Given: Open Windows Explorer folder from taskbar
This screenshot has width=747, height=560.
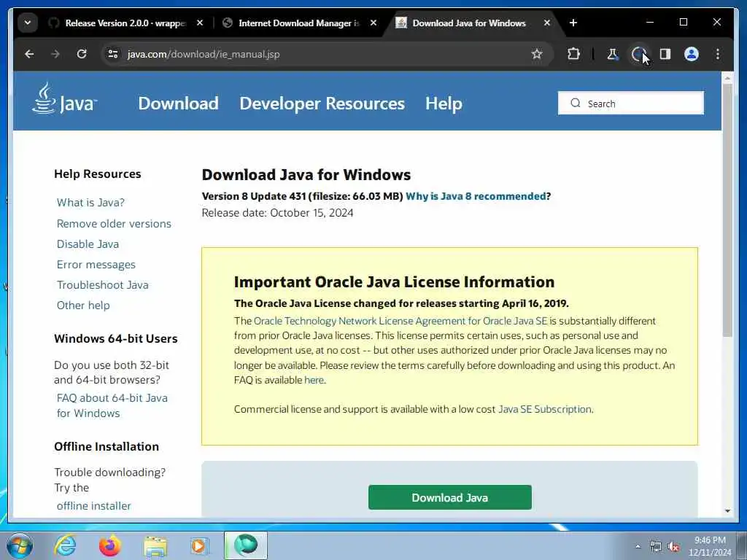Looking at the screenshot, I should point(155,545).
